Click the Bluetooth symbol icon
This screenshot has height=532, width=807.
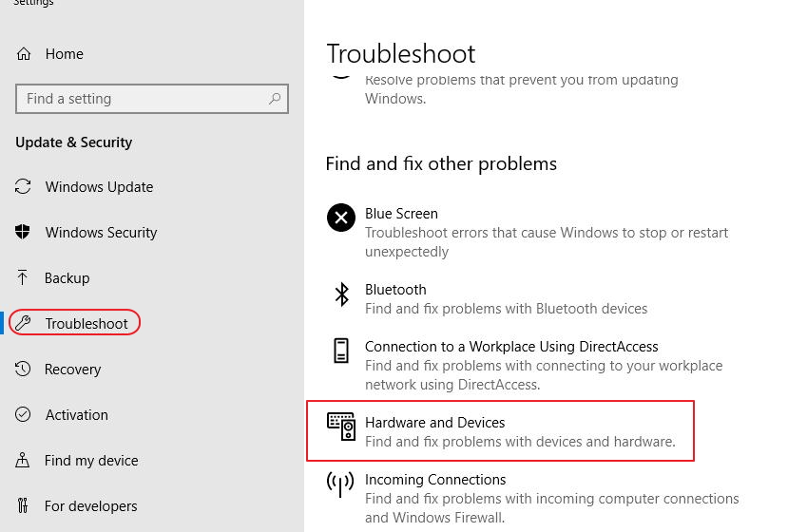tap(341, 294)
